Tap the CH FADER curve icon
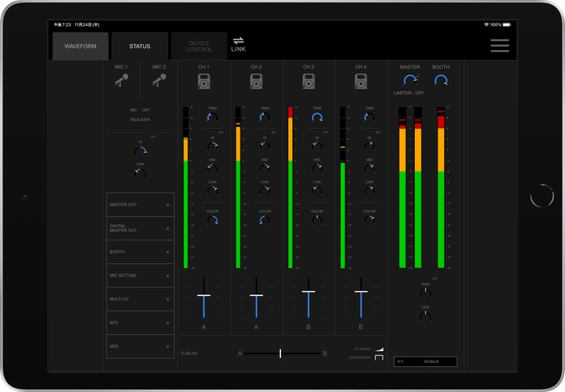This screenshot has width=565, height=392. (x=379, y=348)
